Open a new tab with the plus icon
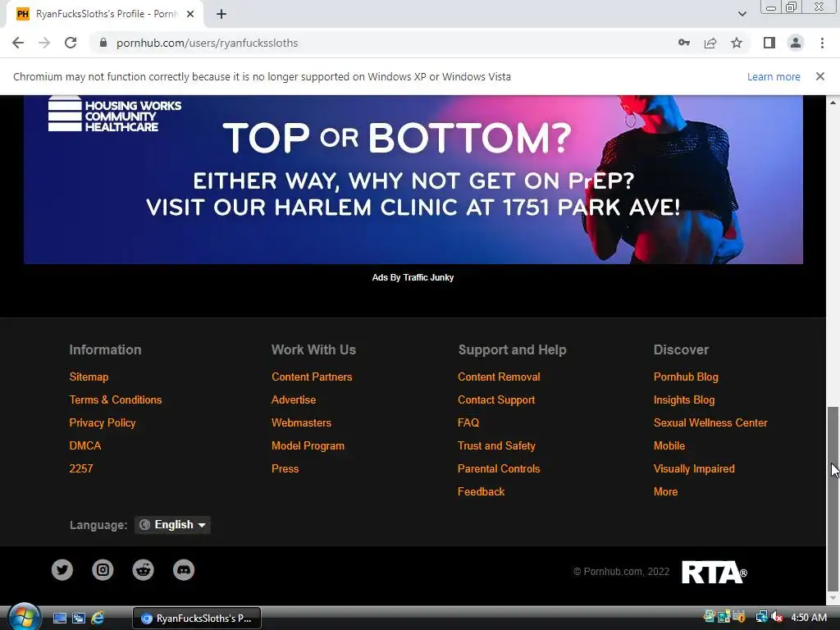Image resolution: width=840 pixels, height=630 pixels. [221, 14]
